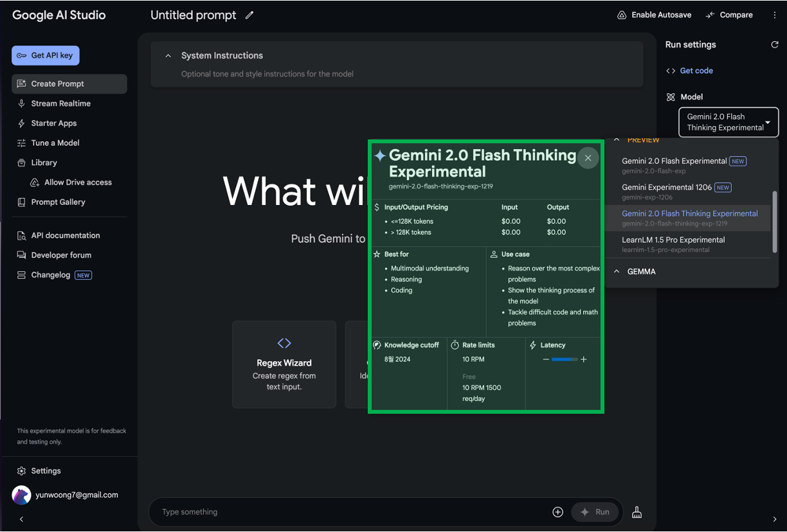Click the Tune a Model sliders icon
The width and height of the screenshot is (787, 532).
21,143
